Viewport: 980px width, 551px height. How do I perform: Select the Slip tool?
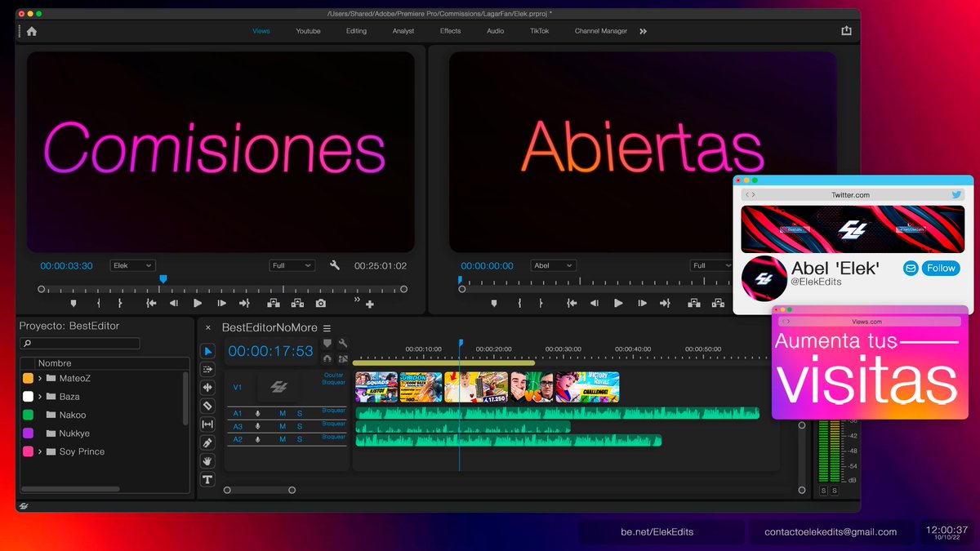(207, 424)
